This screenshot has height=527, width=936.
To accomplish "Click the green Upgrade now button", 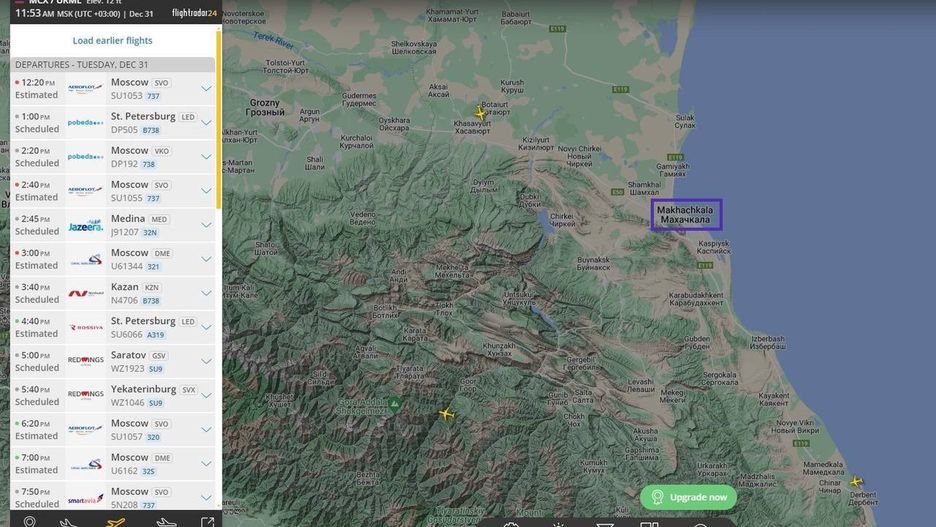I will point(688,497).
